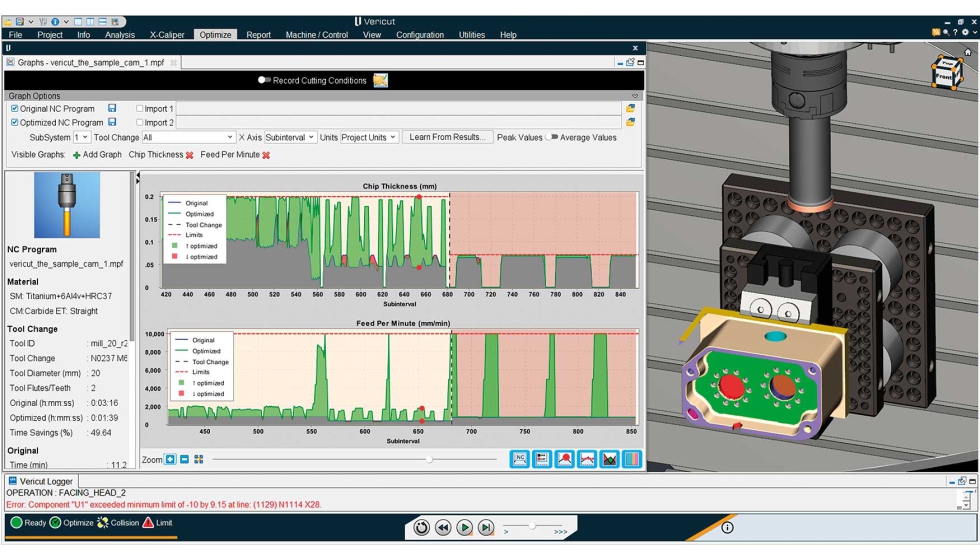This screenshot has width=980, height=560.
Task: Open the Configuration menu
Action: [420, 34]
